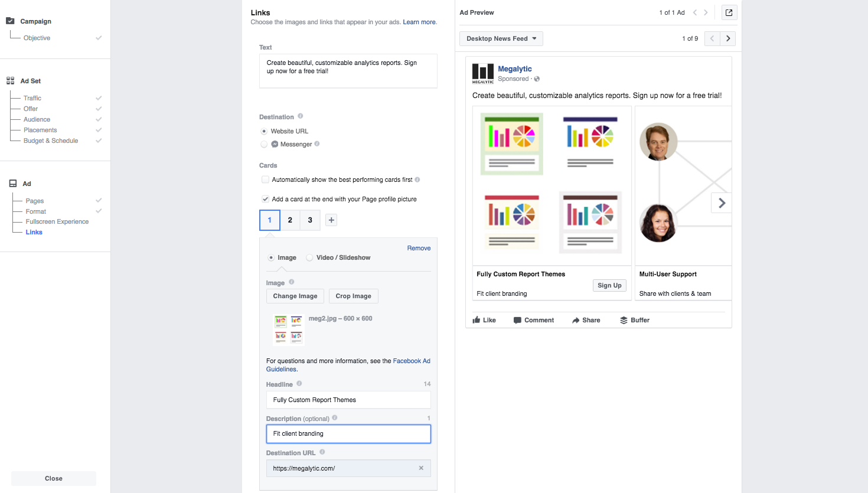
Task: Clear the Destination URL with X icon
Action: [x=421, y=468]
